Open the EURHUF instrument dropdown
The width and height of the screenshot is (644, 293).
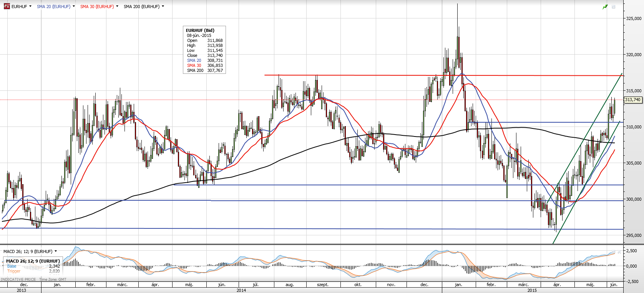(x=30, y=7)
